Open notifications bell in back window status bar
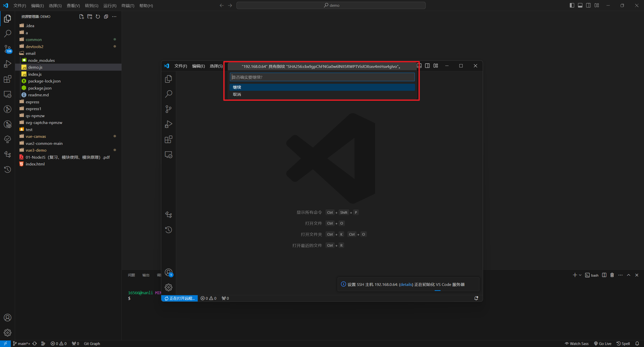The width and height of the screenshot is (644, 347). (x=637, y=343)
